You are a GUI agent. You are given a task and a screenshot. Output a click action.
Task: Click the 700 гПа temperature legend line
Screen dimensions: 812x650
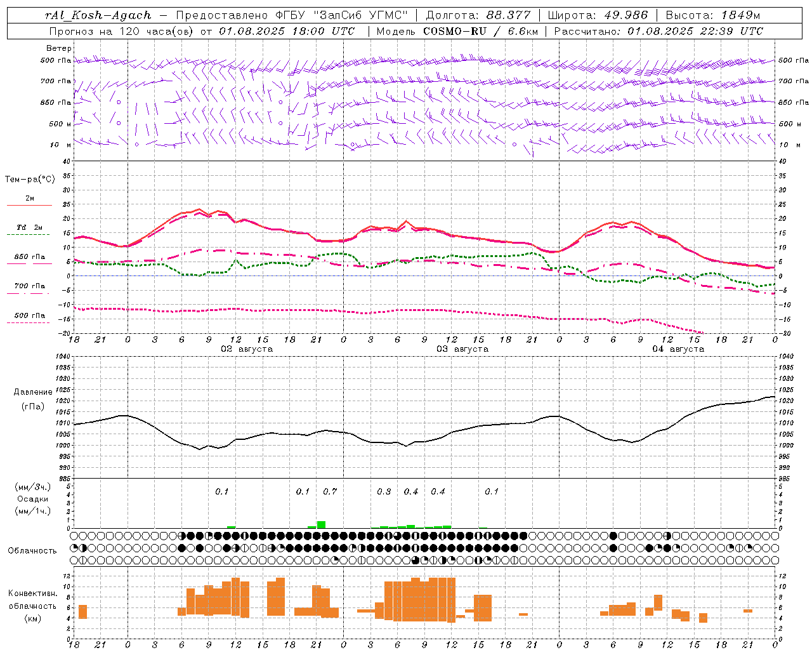29,293
